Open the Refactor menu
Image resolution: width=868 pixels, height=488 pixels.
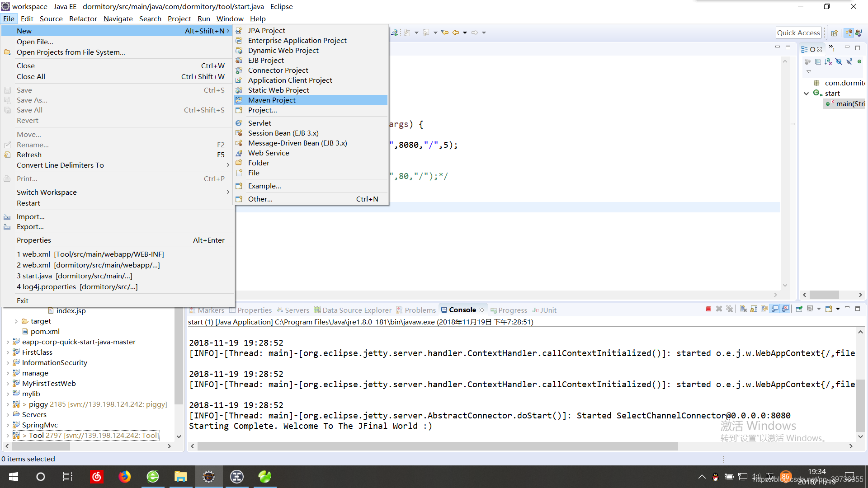pos(83,19)
